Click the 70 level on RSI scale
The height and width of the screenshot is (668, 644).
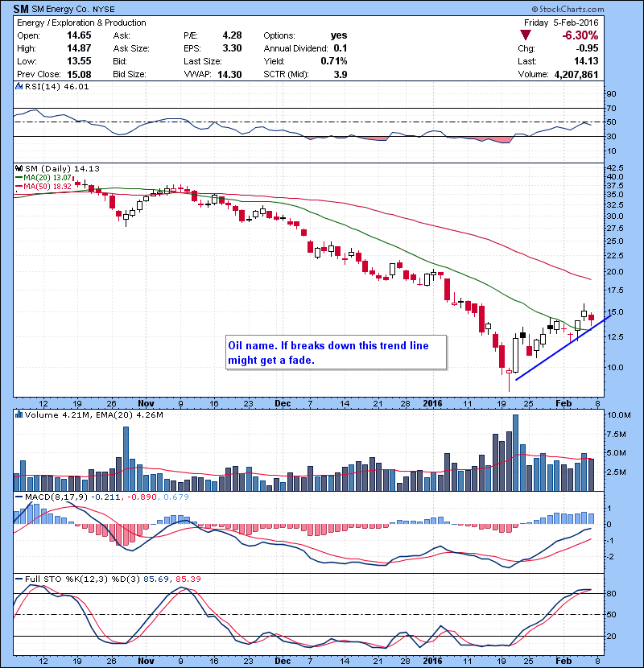click(611, 108)
